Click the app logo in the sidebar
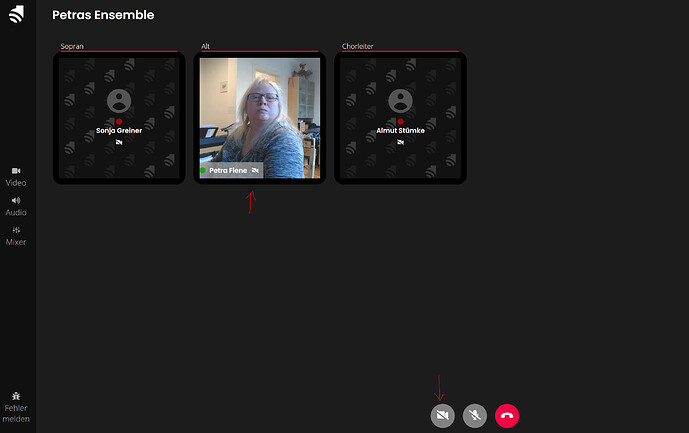The height and width of the screenshot is (433, 689). click(x=16, y=14)
